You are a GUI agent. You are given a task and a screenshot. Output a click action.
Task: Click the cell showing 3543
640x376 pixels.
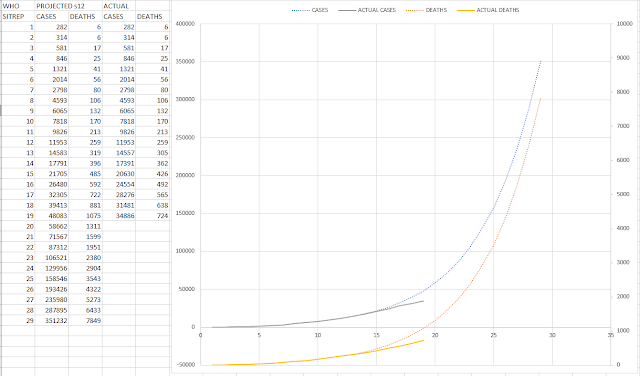click(85, 279)
